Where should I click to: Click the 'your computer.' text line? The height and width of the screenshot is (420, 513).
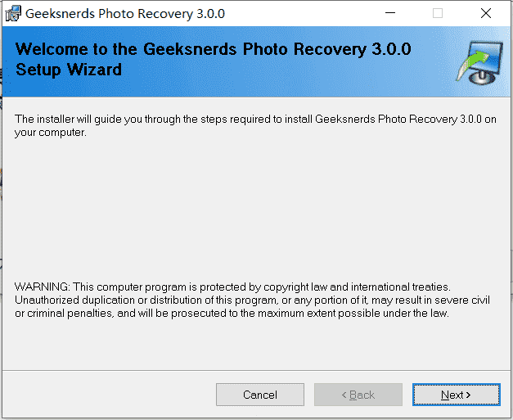pos(51,133)
